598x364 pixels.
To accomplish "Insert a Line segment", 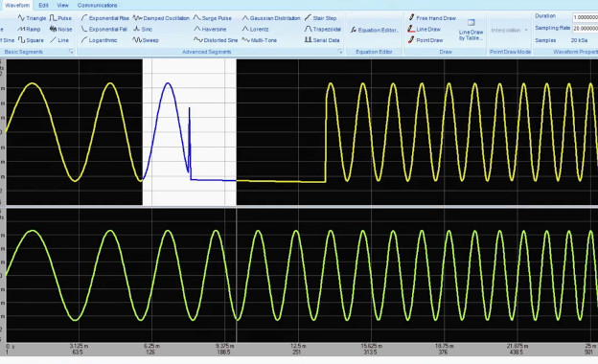I will 59,40.
